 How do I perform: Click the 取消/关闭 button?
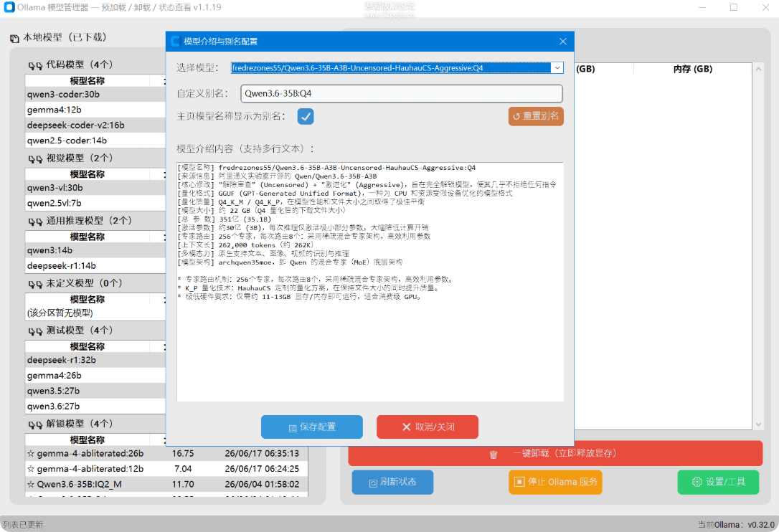[428, 427]
